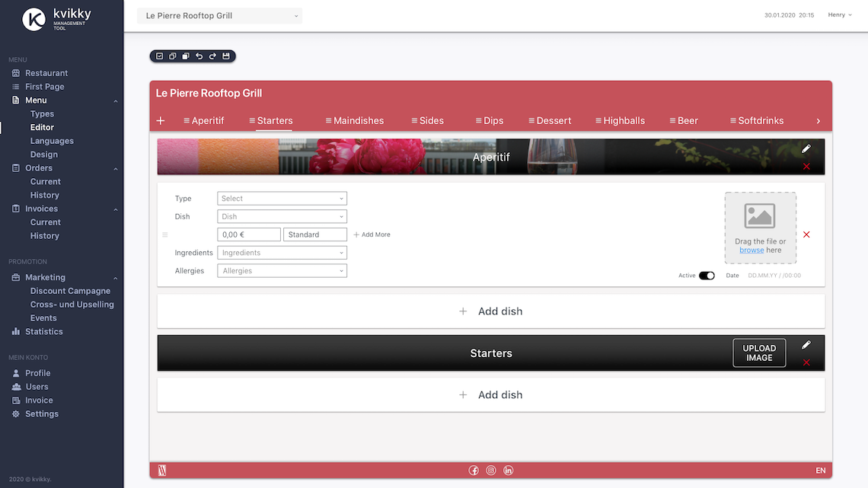The image size is (868, 488).
Task: Edit the Starters header with its pencil icon
Action: [806, 345]
